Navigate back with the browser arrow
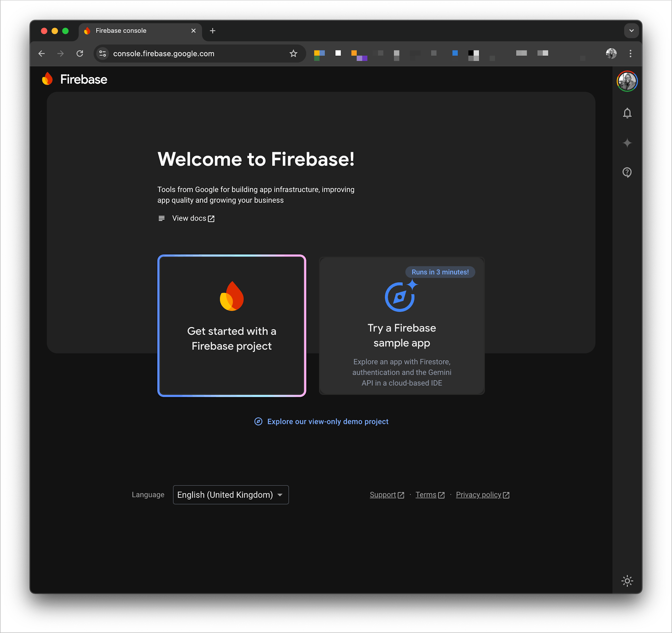Screen dimensions: 672x633 click(x=41, y=53)
